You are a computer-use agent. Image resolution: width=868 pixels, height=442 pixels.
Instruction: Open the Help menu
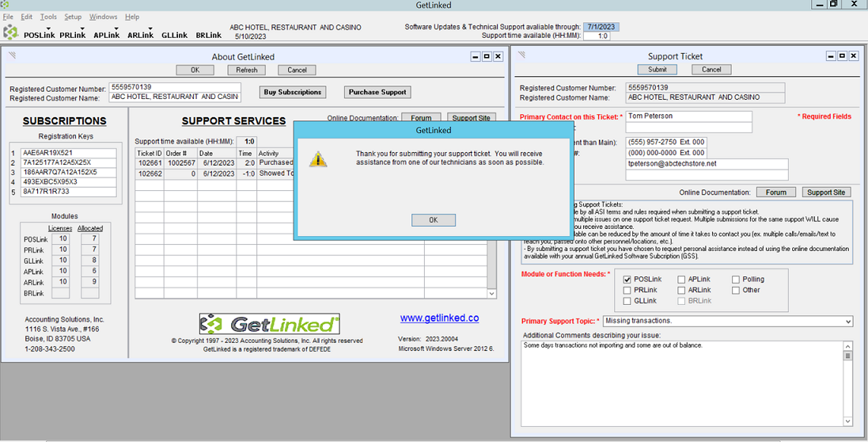coord(132,17)
